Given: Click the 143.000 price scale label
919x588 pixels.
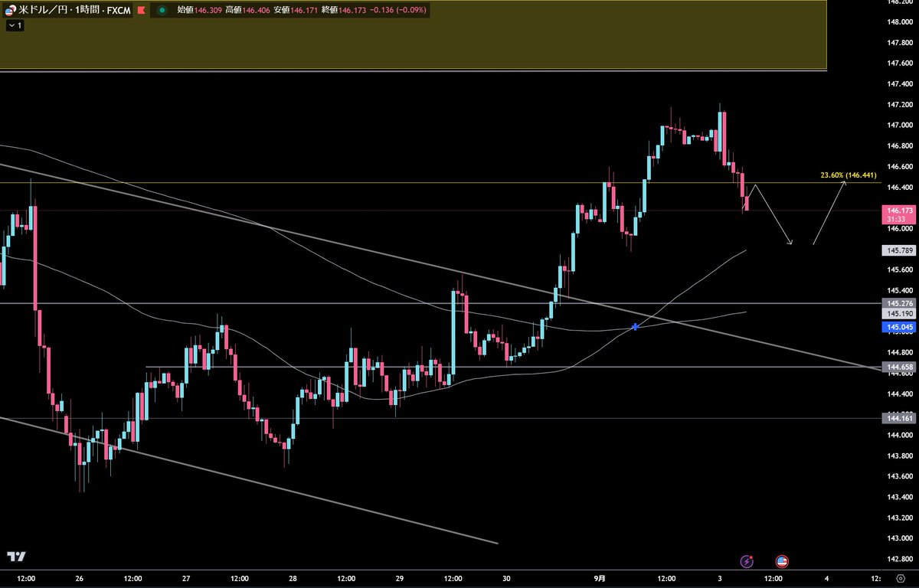Looking at the screenshot, I should click(899, 538).
